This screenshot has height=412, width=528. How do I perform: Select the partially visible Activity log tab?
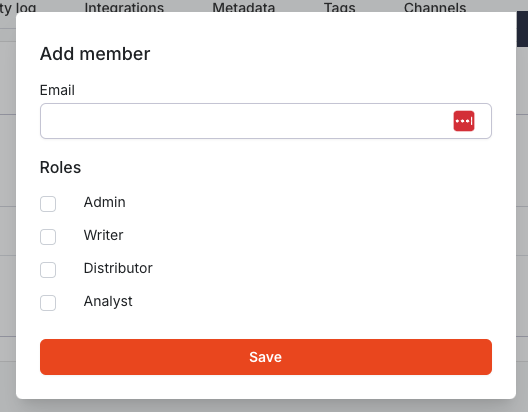point(18,7)
